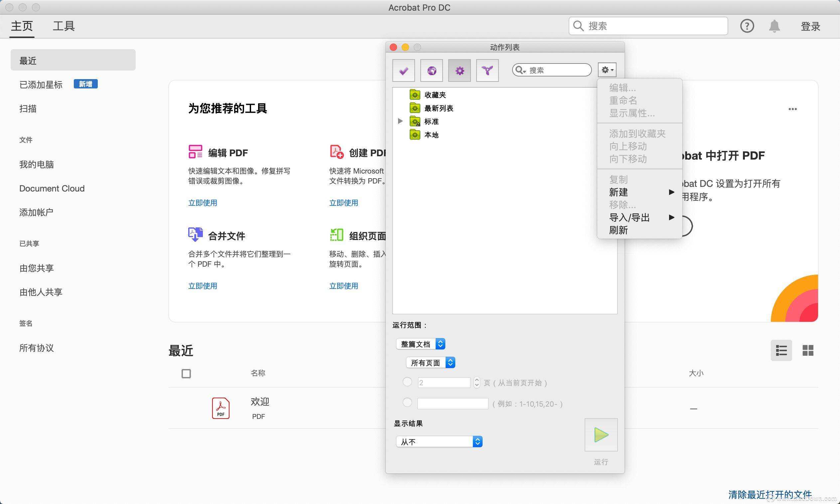Select the purple funnel icon in 动作列表
Screen dimensions: 840x504
[488, 70]
